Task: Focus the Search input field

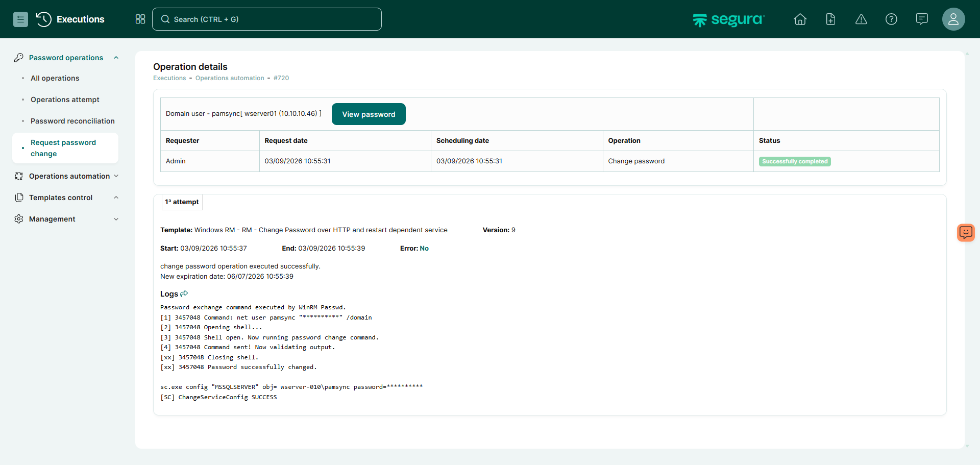Action: [x=267, y=19]
